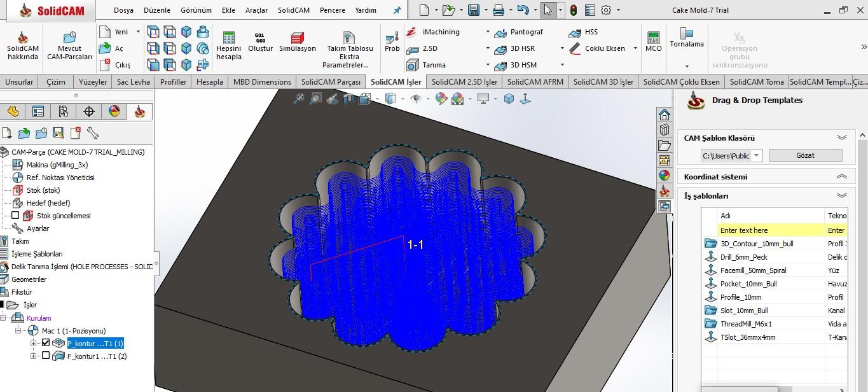Uncheck the P_kontur operation checkbox
The width and height of the screenshot is (868, 392).
coord(46,343)
